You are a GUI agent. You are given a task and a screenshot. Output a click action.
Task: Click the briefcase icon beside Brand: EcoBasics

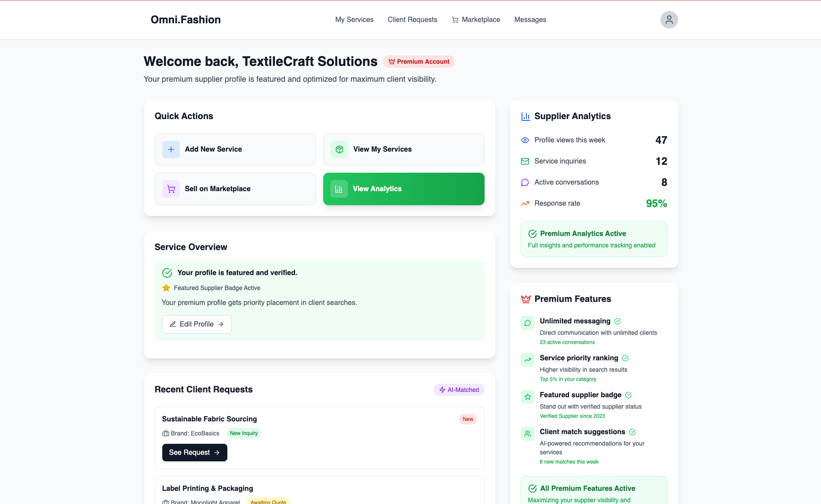[x=166, y=433]
